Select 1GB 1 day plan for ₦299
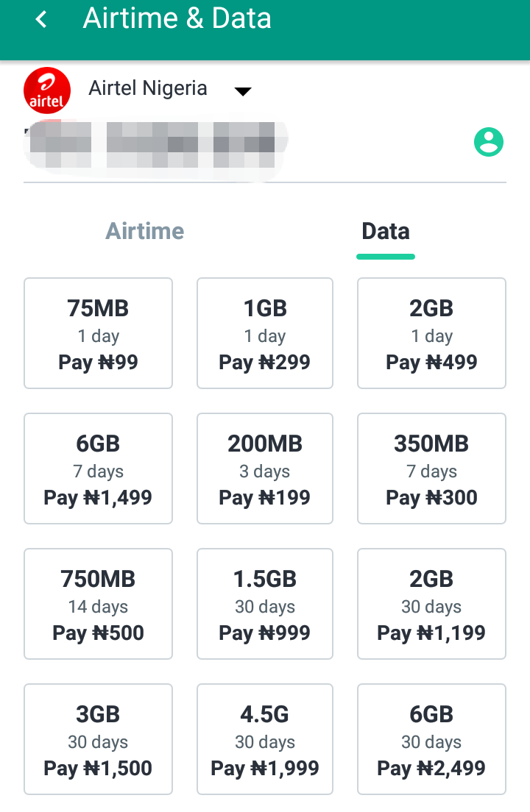530x812 pixels. click(x=265, y=333)
